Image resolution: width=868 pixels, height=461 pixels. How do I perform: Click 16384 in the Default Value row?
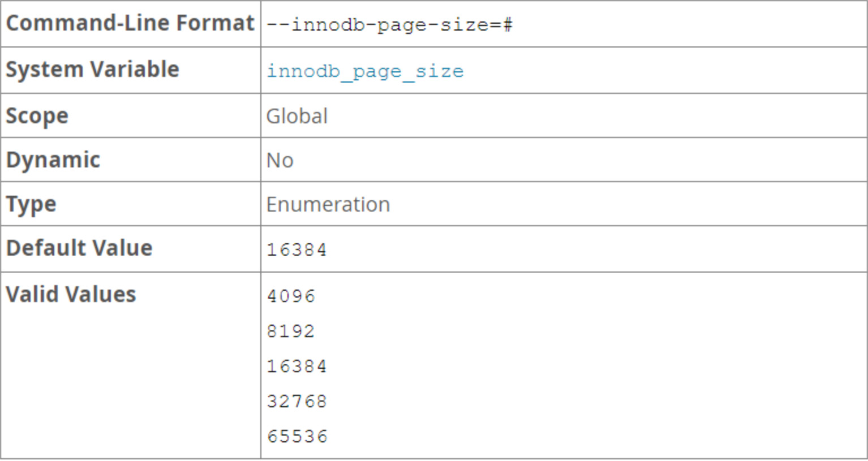[x=297, y=250]
